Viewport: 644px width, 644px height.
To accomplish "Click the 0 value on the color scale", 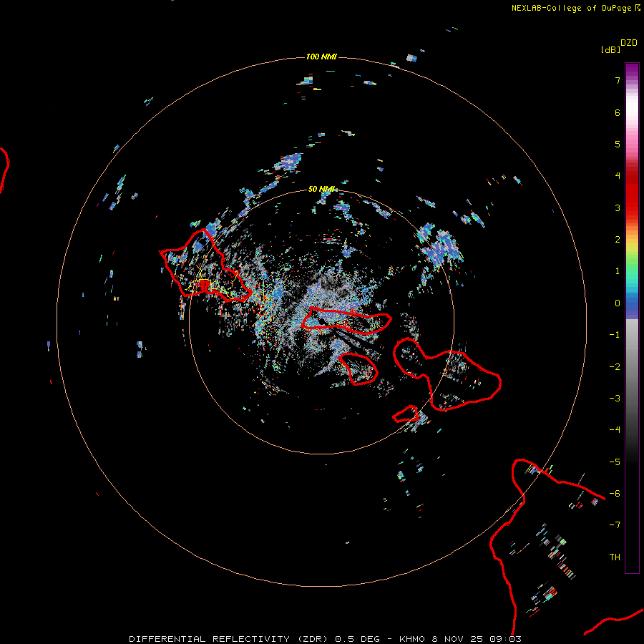I will click(618, 303).
